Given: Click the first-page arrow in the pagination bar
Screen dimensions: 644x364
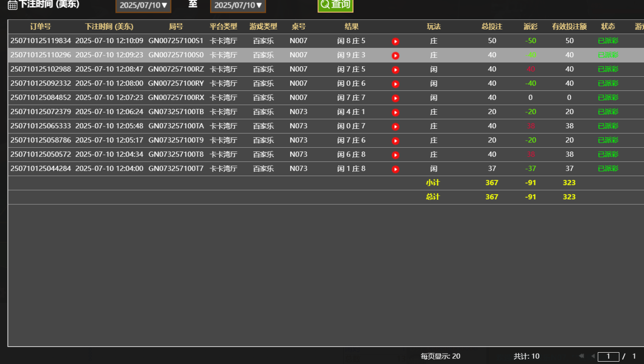Looking at the screenshot, I should click(582, 356).
